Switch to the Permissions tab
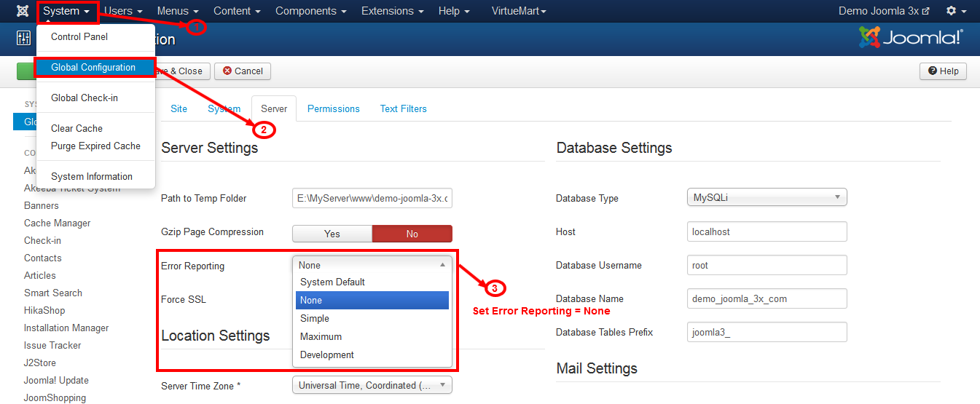Screen dimensions: 980x404 pyautogui.click(x=333, y=109)
